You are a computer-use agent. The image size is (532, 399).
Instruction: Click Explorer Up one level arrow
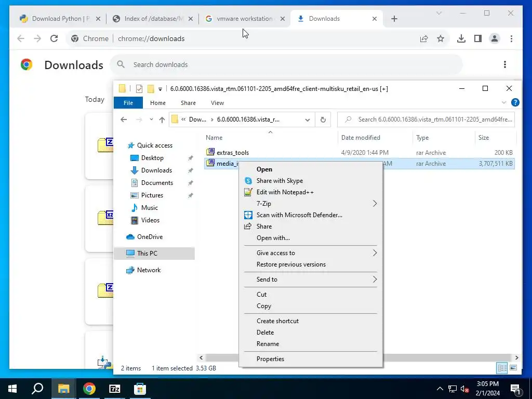(x=162, y=119)
